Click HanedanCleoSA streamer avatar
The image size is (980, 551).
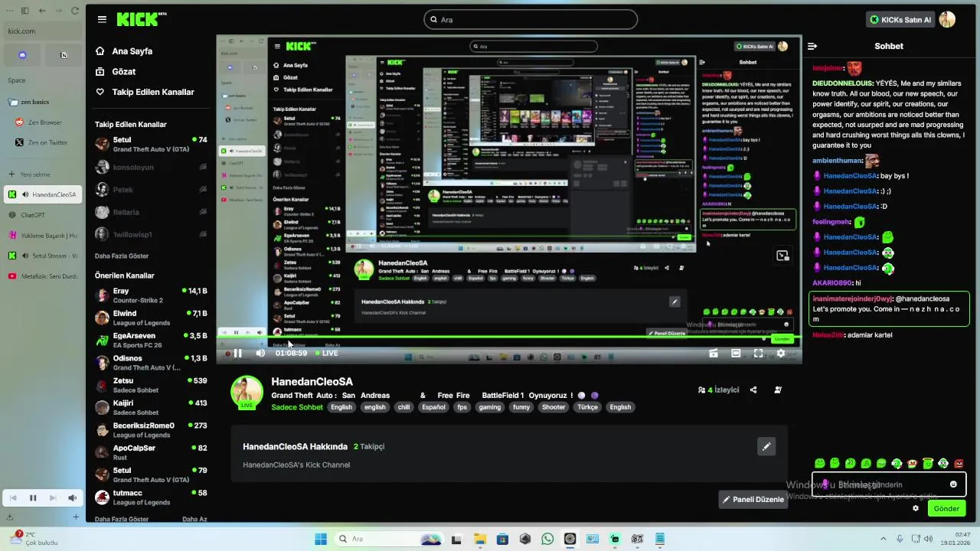(247, 392)
